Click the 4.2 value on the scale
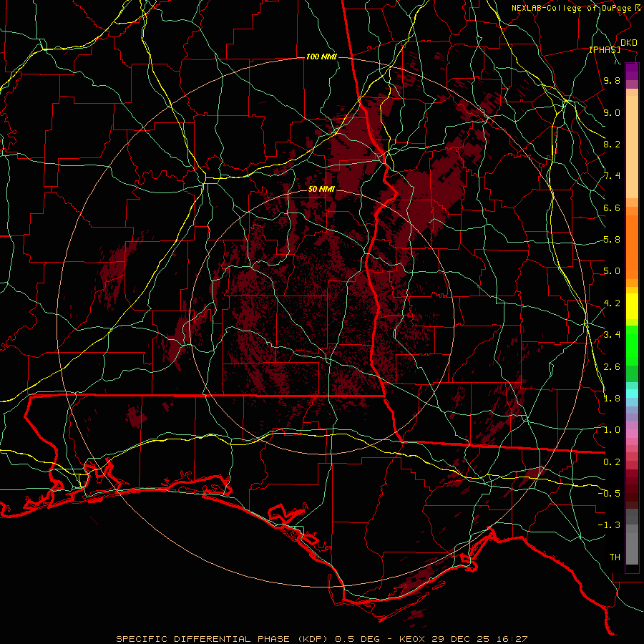The image size is (644, 644). pos(612,303)
